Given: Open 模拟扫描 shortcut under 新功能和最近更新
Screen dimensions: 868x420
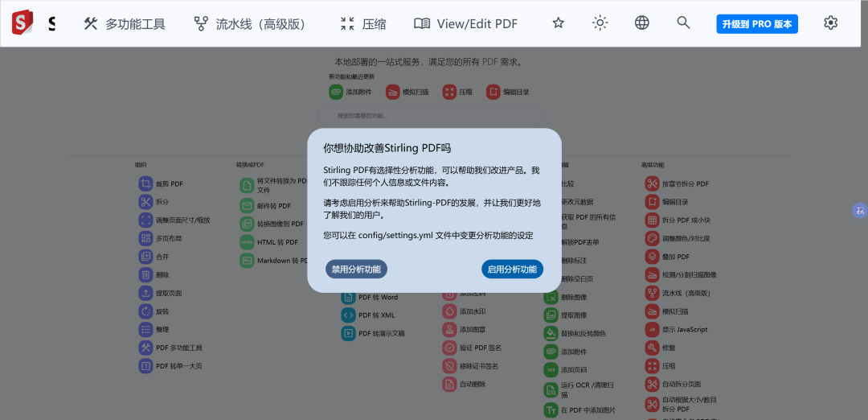Looking at the screenshot, I should coord(407,92).
